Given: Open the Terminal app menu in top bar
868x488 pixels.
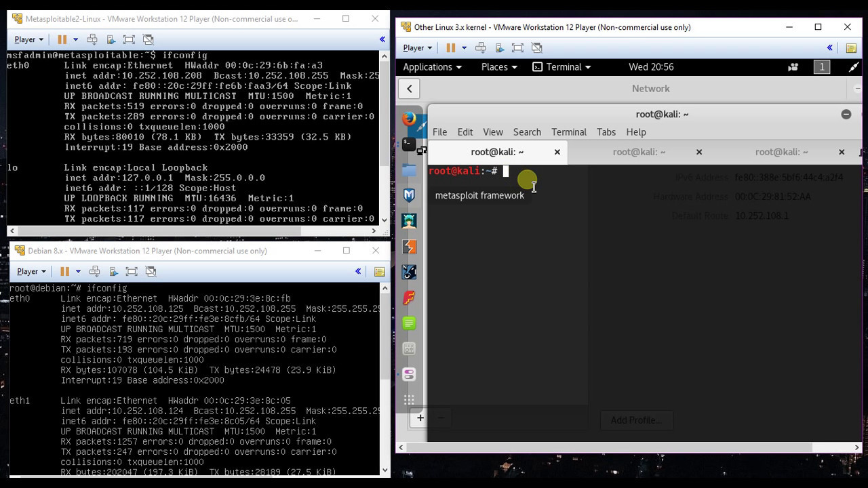Looking at the screenshot, I should [561, 67].
